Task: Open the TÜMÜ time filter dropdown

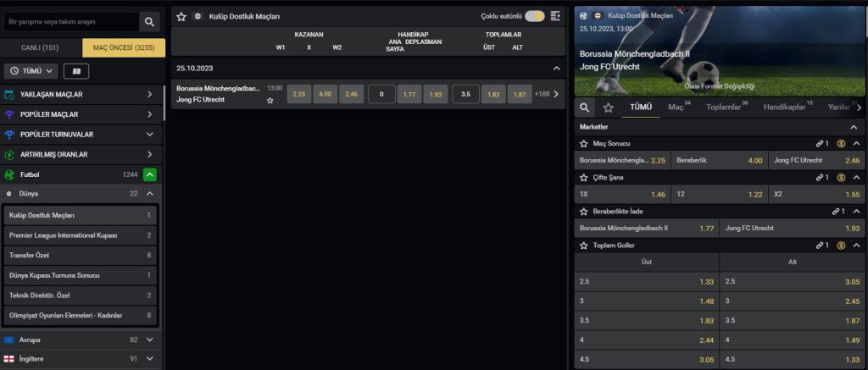Action: pyautogui.click(x=31, y=71)
